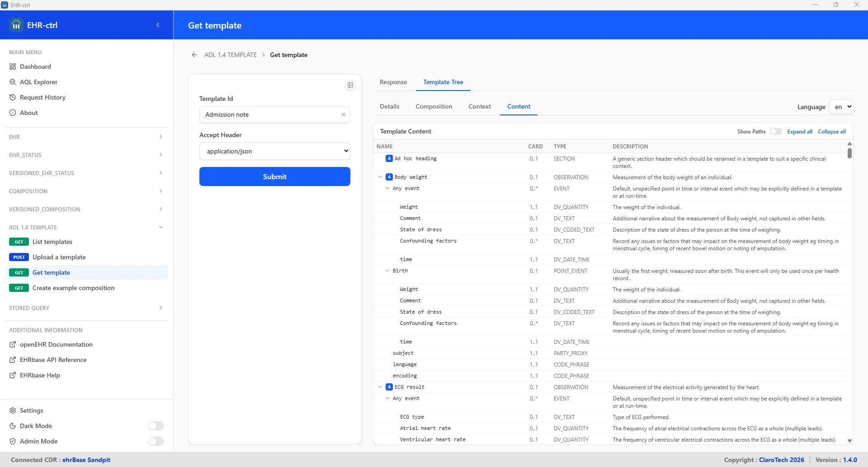The height and width of the screenshot is (467, 868).
Task: Switch to the Context tab
Action: coord(480,106)
